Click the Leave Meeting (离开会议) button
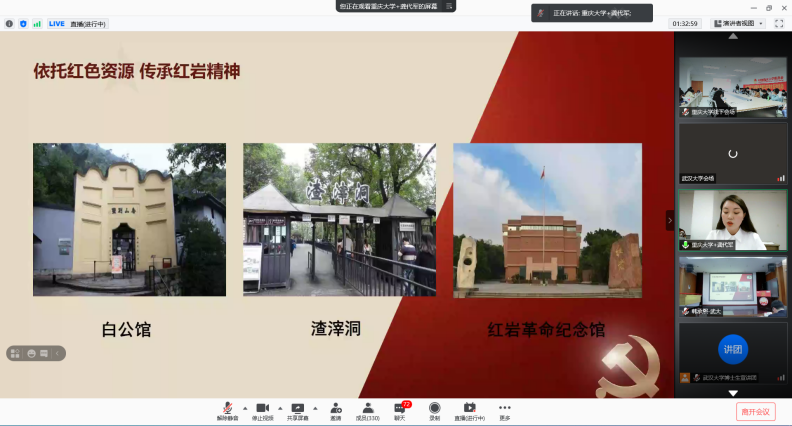The width and height of the screenshot is (792, 426). [x=755, y=411]
